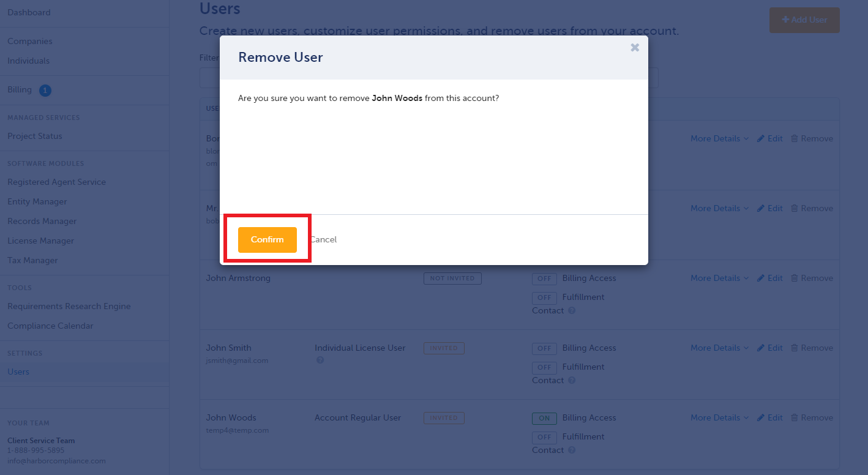Close the Remove User dialog with X

tap(635, 47)
